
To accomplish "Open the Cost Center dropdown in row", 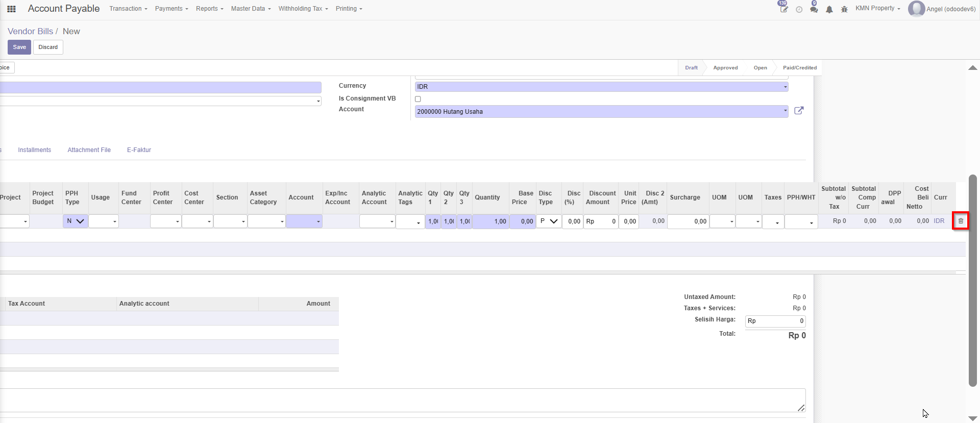I will (197, 221).
